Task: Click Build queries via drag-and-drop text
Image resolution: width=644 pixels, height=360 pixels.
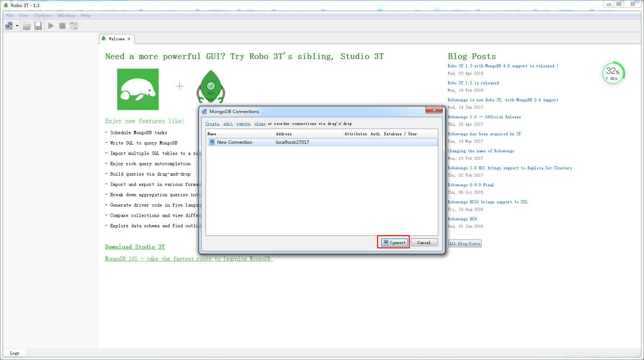Action: point(150,174)
